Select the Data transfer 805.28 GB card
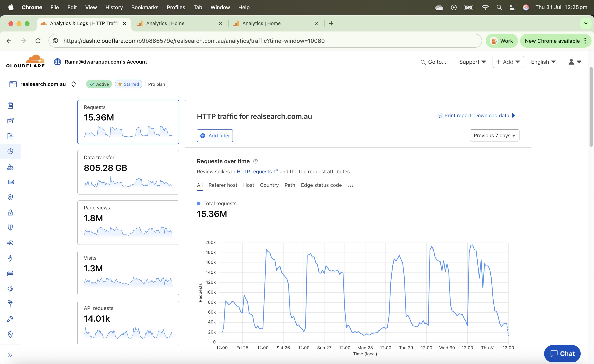The width and height of the screenshot is (594, 364). pyautogui.click(x=128, y=172)
